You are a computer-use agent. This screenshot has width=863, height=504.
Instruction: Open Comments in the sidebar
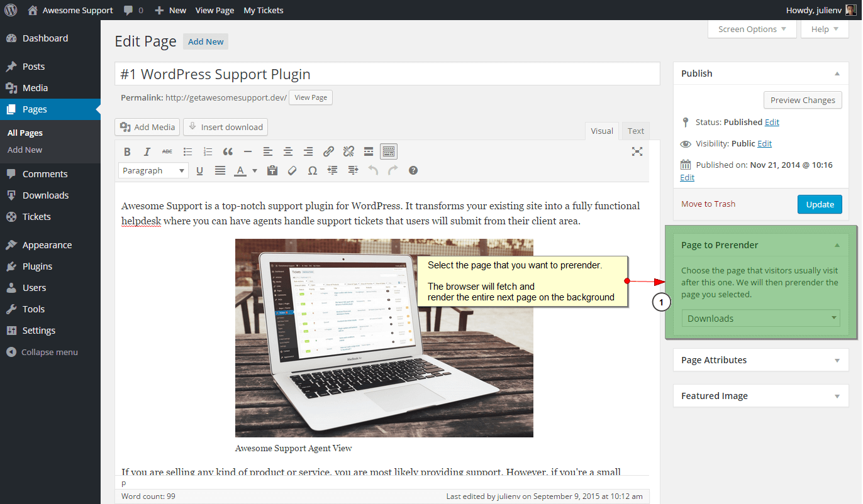coord(50,174)
